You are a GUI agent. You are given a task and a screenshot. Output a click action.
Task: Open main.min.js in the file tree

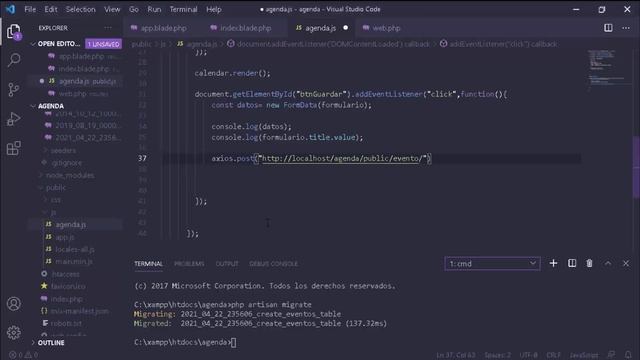[74, 262]
